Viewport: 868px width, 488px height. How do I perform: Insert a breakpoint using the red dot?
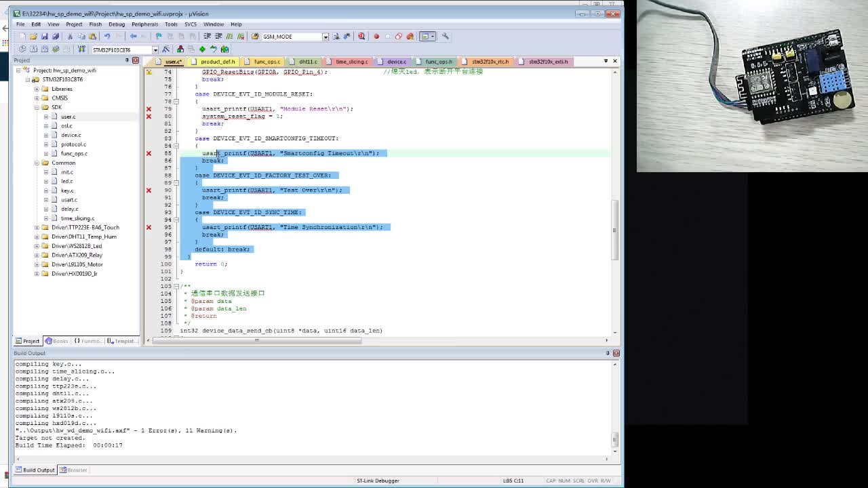point(376,37)
